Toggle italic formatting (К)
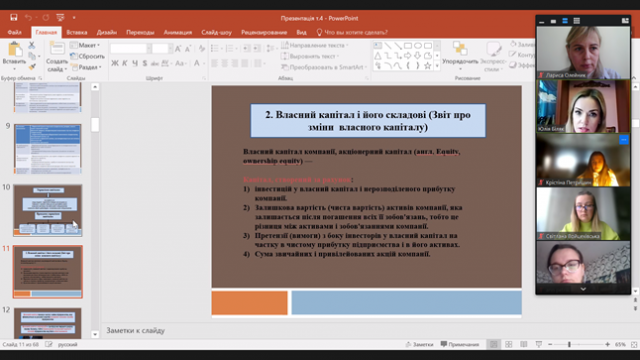 point(124,63)
